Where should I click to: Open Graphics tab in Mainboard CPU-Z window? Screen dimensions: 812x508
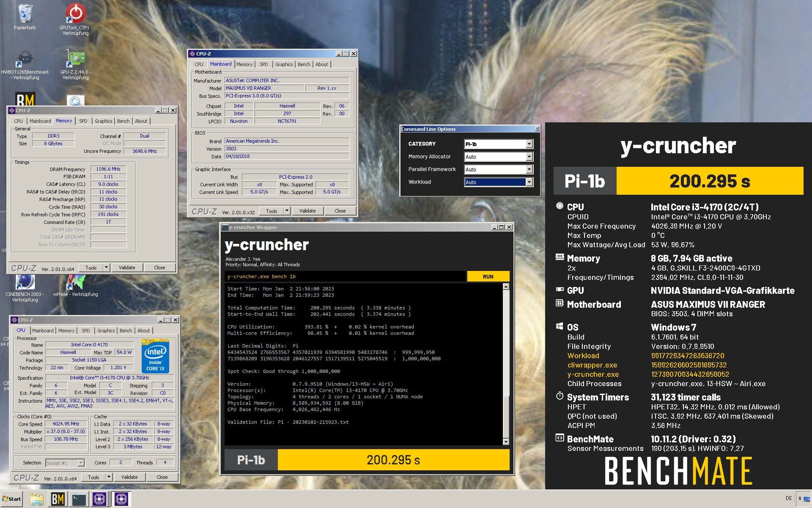284,64
